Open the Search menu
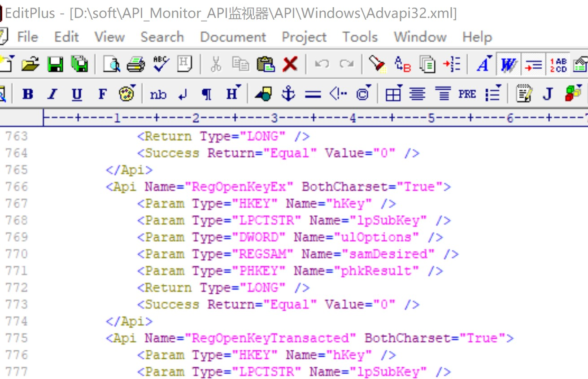This screenshot has width=588, height=379. pyautogui.click(x=161, y=37)
